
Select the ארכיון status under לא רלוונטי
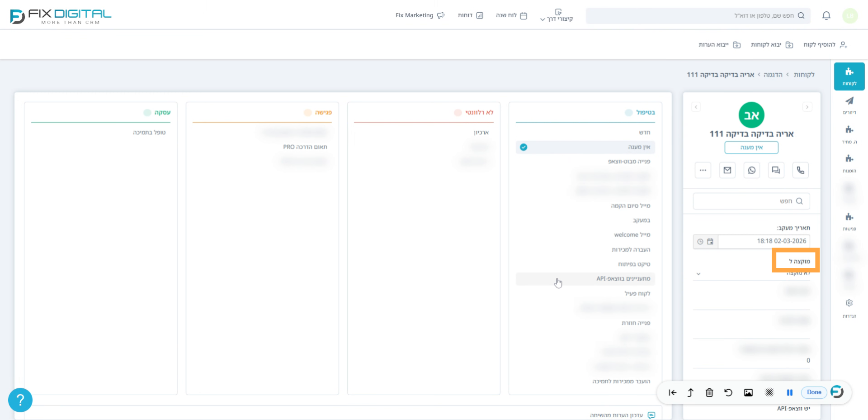[481, 133]
